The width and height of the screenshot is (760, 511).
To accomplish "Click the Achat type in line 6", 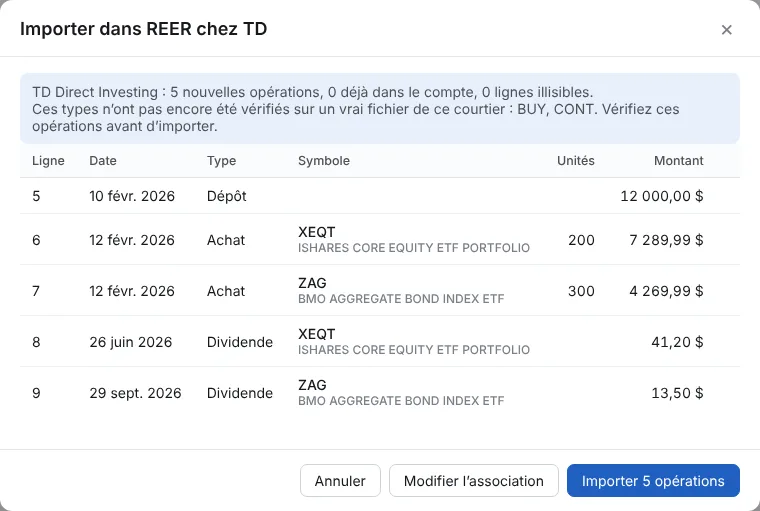I will pyautogui.click(x=226, y=240).
